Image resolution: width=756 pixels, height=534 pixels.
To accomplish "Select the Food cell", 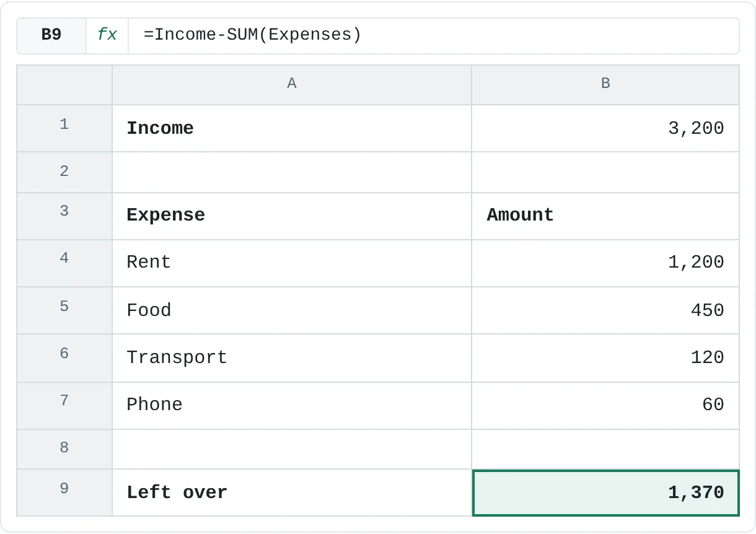I will click(292, 310).
